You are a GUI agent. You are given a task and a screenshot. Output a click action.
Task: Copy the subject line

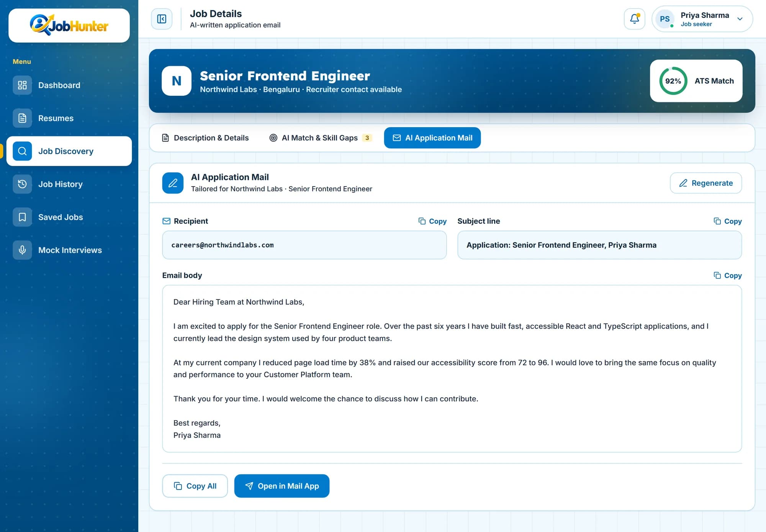coord(728,221)
